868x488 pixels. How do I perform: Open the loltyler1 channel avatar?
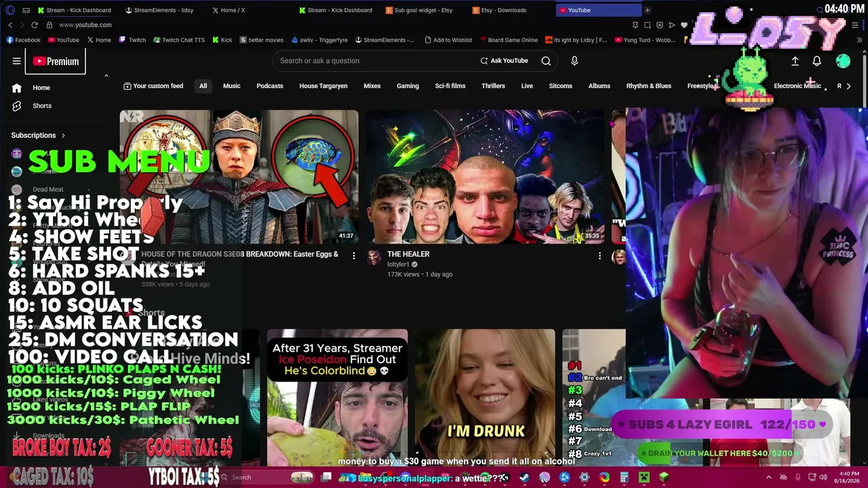point(374,258)
